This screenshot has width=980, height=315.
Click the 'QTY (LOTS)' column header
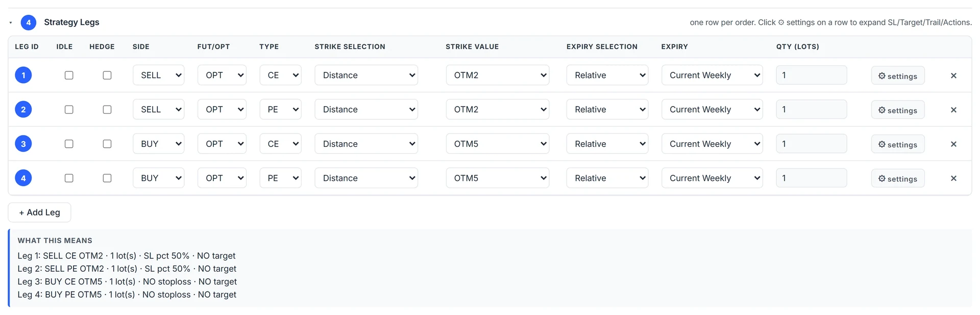point(798,46)
